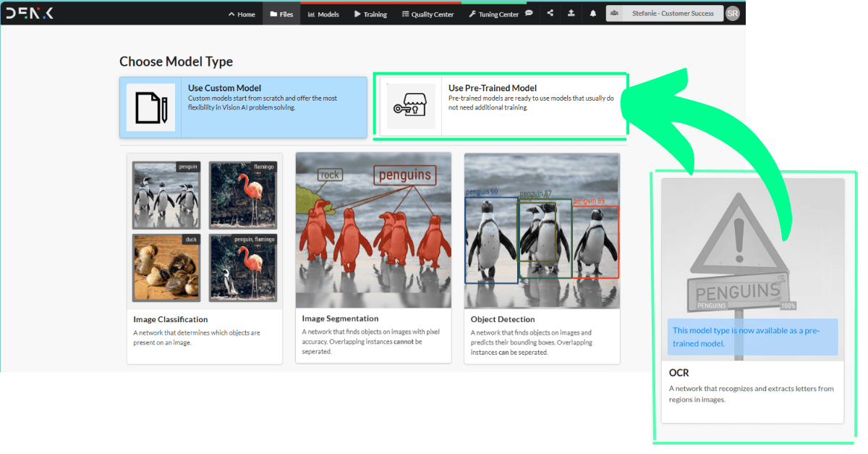Viewport: 868px width, 454px height.
Task: Open the Stefanie - Customer Success team selector
Action: 664,14
